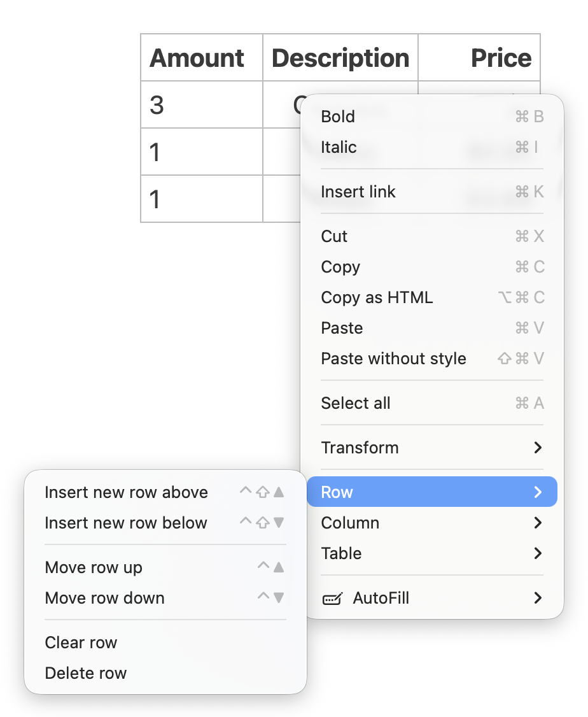Click Delete row in the submenu

(x=85, y=673)
